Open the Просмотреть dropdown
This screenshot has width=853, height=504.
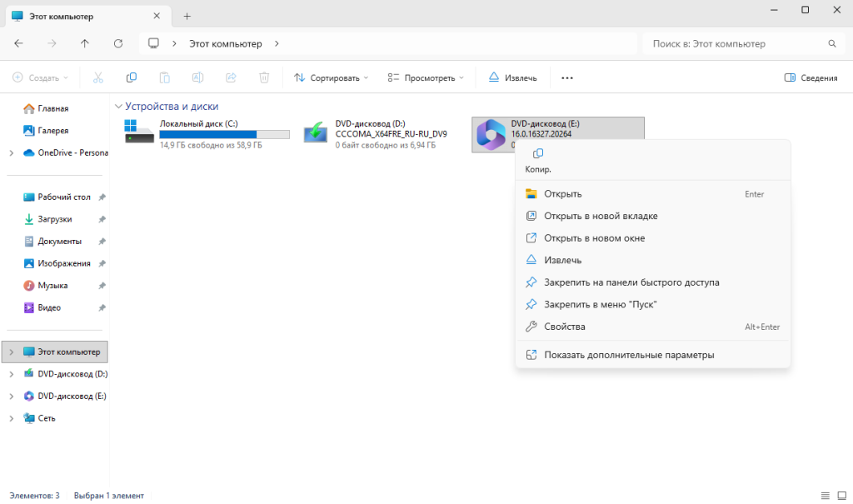click(426, 77)
